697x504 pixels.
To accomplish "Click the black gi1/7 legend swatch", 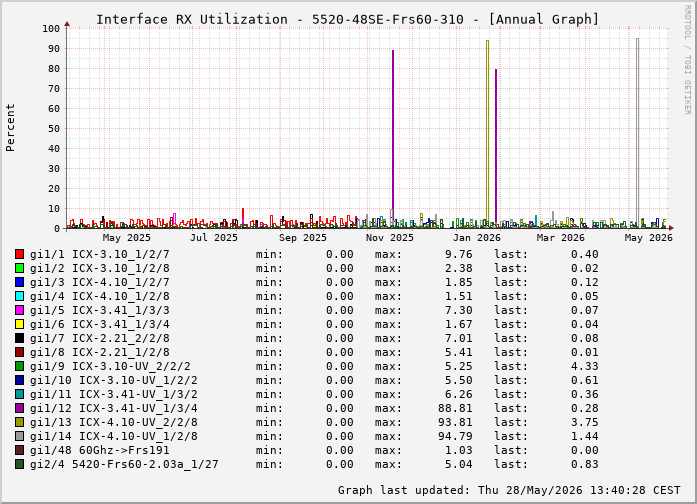I will pyautogui.click(x=19, y=338).
